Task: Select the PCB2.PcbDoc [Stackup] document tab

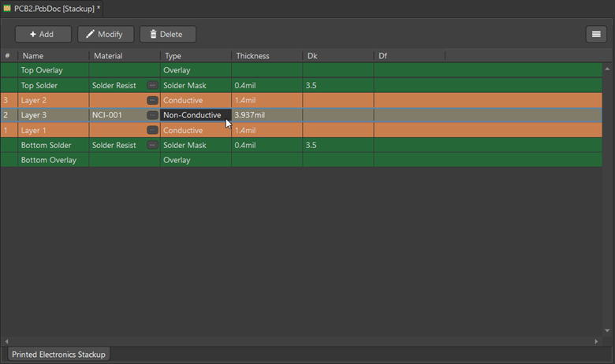Action: point(57,8)
